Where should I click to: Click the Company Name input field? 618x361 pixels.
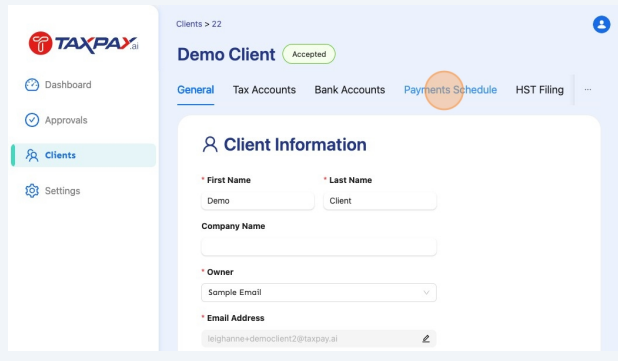click(x=318, y=247)
